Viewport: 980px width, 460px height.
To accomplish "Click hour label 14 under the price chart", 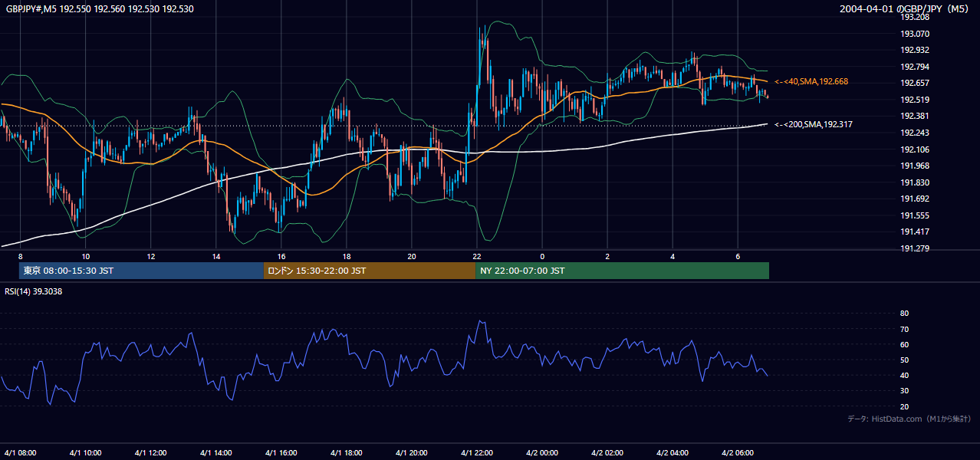I will click(x=216, y=256).
